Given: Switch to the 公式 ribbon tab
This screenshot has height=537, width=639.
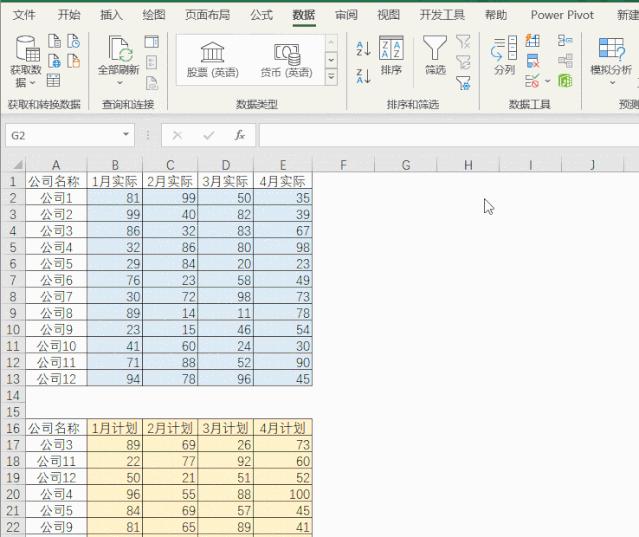Looking at the screenshot, I should coord(261,15).
